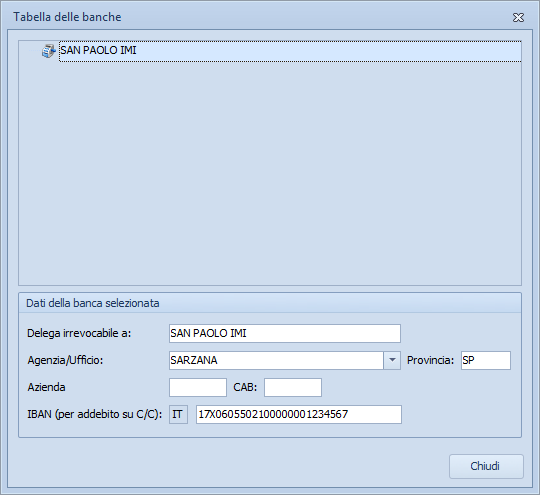Click the Agenzia/Ufficio label

coord(65,360)
